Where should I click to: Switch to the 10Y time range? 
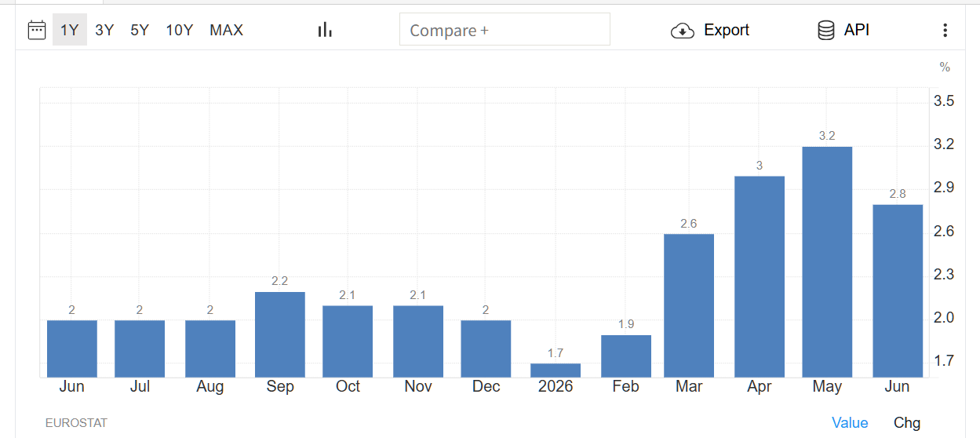[179, 30]
